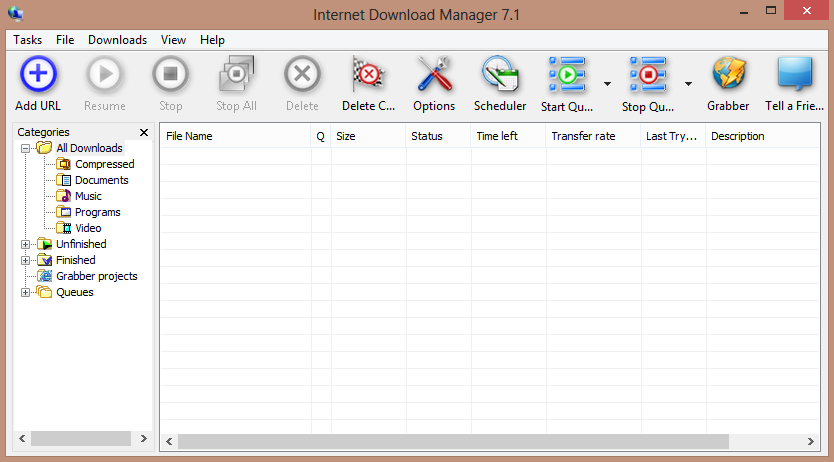Click the Stop toolbar icon
This screenshot has height=462, width=834.
pyautogui.click(x=170, y=74)
